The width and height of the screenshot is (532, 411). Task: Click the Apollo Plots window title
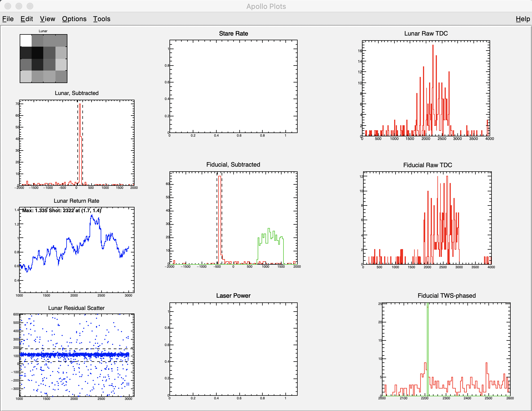(x=266, y=6)
